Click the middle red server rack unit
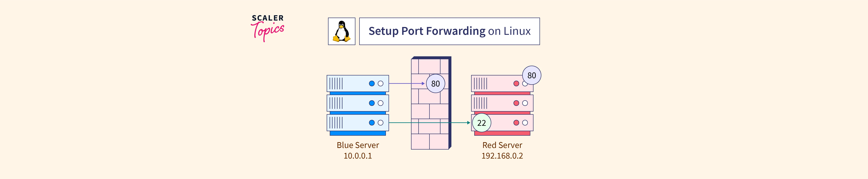Viewport: 868px width, 179px height. pos(502,103)
